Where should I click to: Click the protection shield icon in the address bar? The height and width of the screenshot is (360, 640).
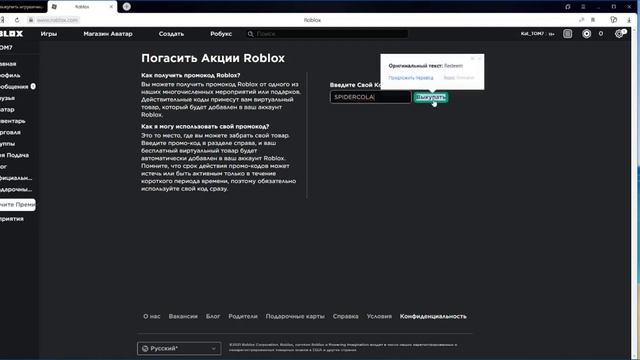click(x=613, y=20)
